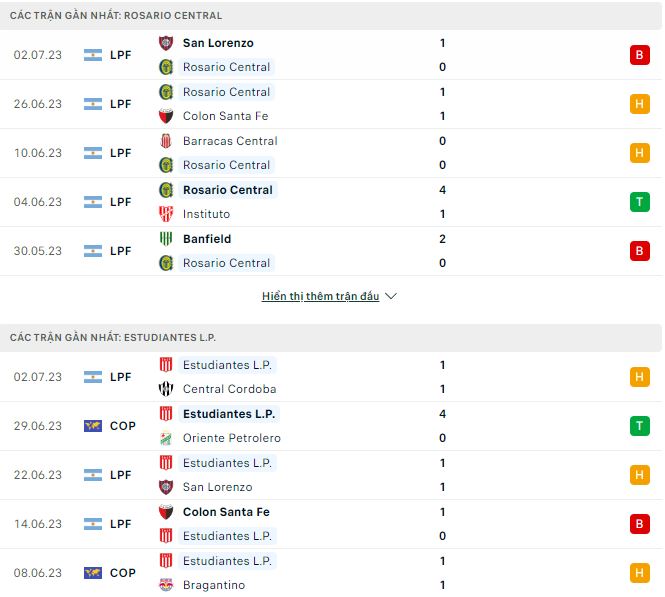Open "Hiển thị thêm trận đấu" link
The width and height of the screenshot is (665, 597).
click(x=320, y=297)
